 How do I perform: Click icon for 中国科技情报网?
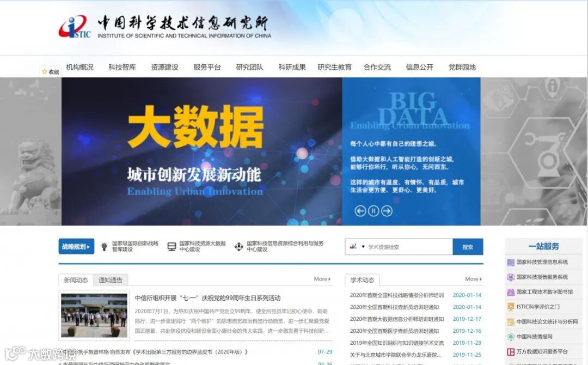511,337
